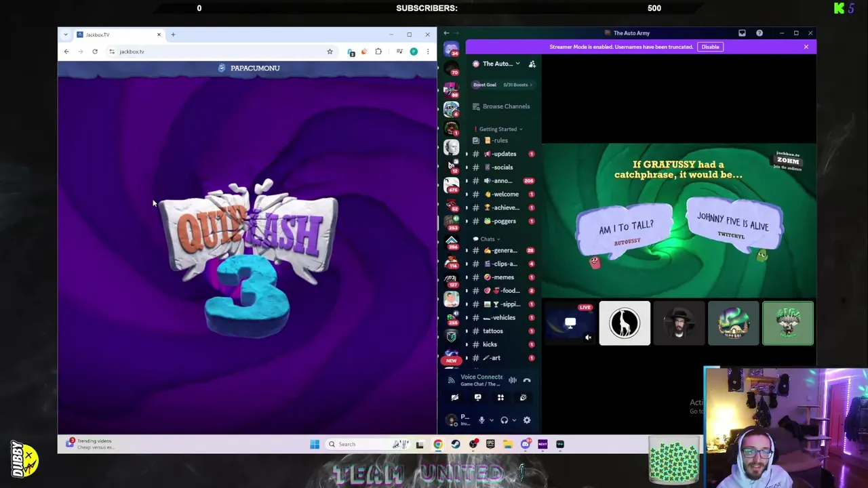Open the food channel
868x488 pixels.
coord(502,291)
